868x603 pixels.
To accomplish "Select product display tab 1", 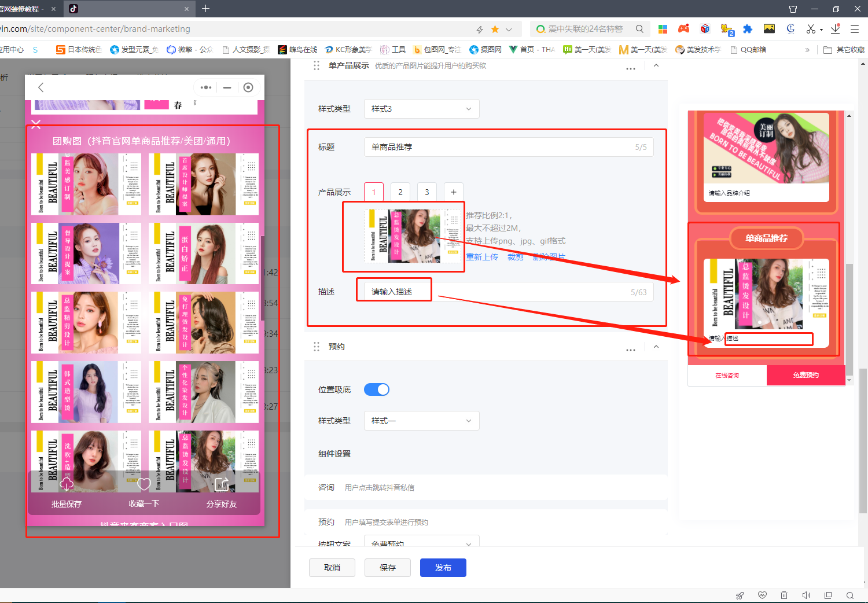I will click(x=374, y=192).
